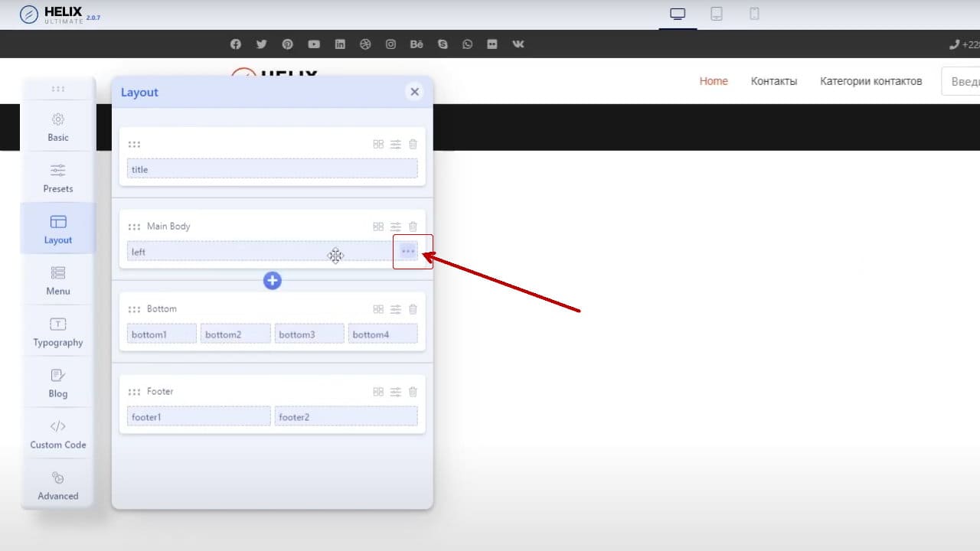
Task: Switch to mobile preview device icon
Action: 754,14
